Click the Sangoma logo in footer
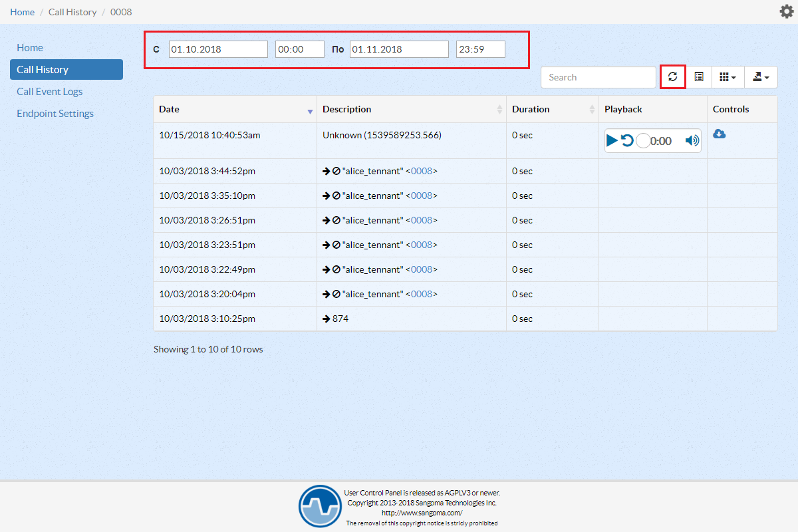The image size is (798, 532). (320, 507)
